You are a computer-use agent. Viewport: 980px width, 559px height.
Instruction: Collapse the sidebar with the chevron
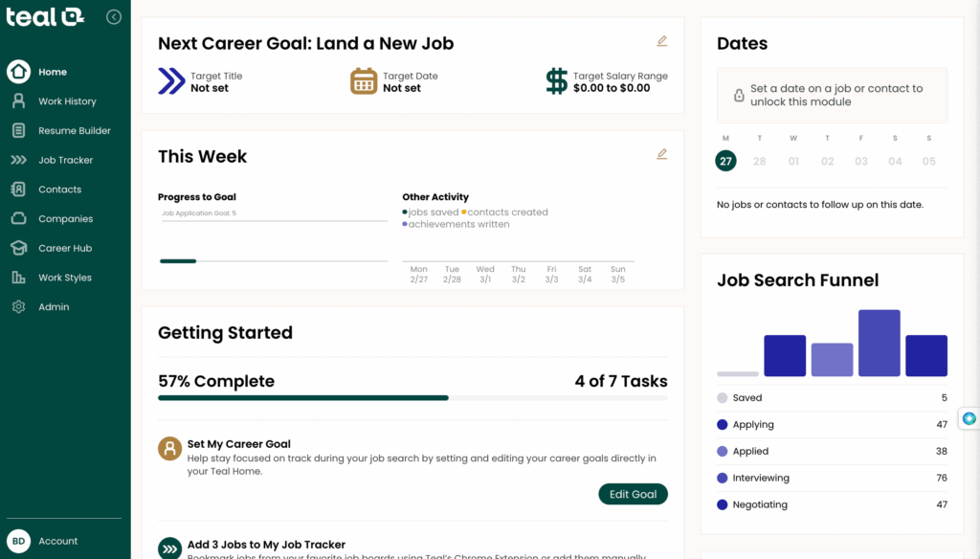114,16
